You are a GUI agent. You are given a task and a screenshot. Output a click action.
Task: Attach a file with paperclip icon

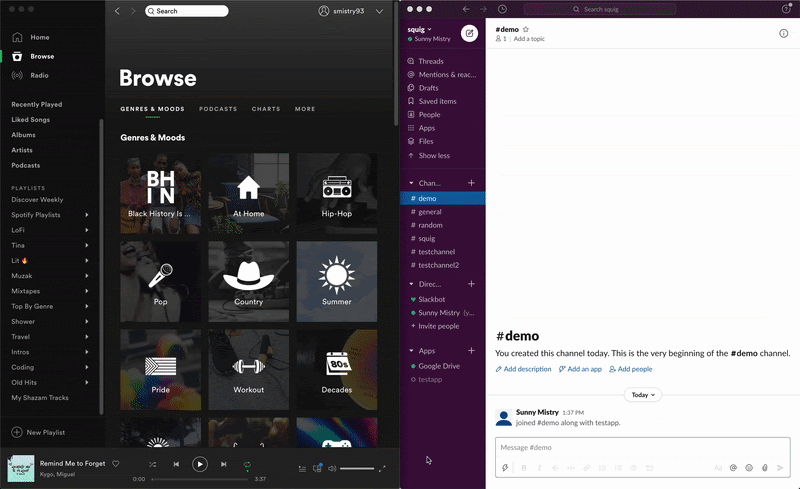(764, 468)
